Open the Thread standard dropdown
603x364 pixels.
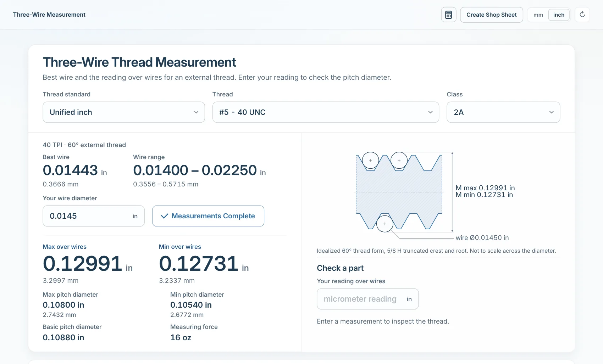(124, 112)
